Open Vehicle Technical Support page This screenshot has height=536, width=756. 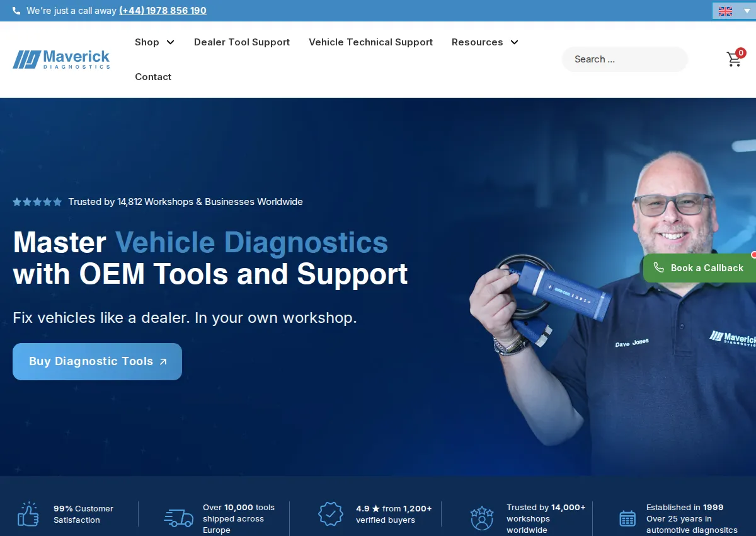(370, 42)
